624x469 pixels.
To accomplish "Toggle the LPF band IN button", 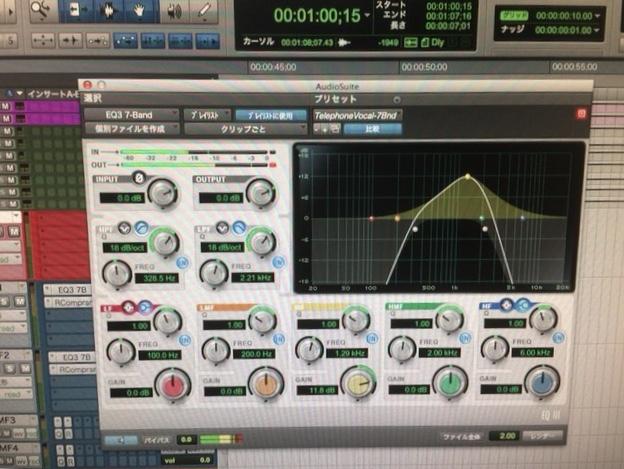I will pos(279,262).
